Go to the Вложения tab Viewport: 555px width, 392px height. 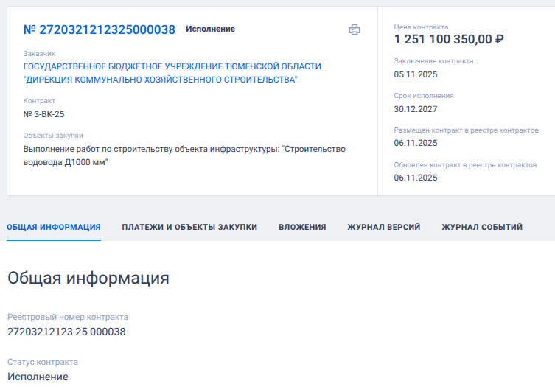point(302,227)
